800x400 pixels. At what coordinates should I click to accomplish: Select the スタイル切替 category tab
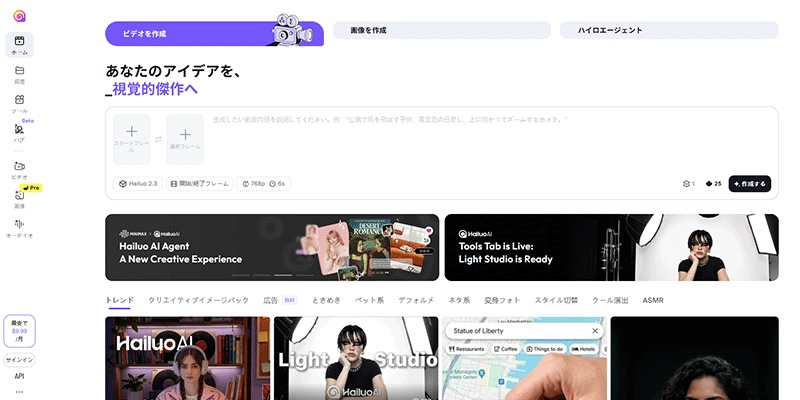point(556,301)
